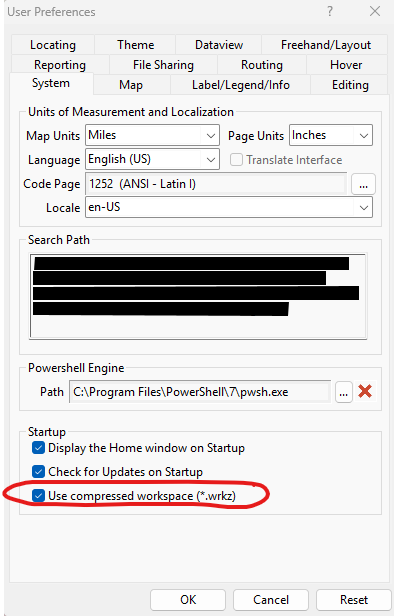
Task: Switch to the Editing tab
Action: [350, 85]
